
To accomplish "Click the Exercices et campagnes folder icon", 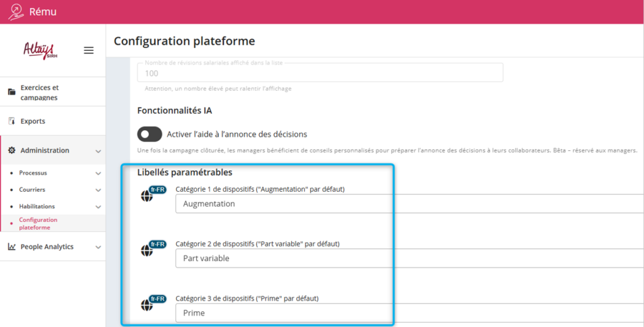I will [11, 92].
